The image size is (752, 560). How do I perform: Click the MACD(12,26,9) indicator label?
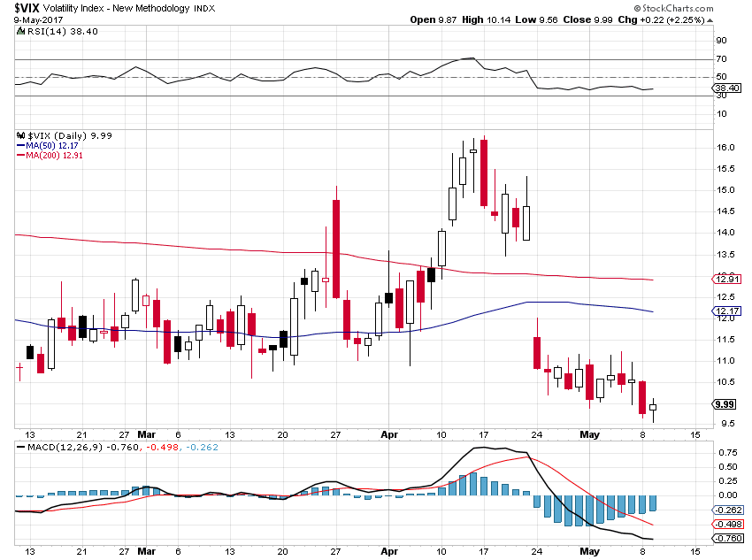click(x=65, y=448)
